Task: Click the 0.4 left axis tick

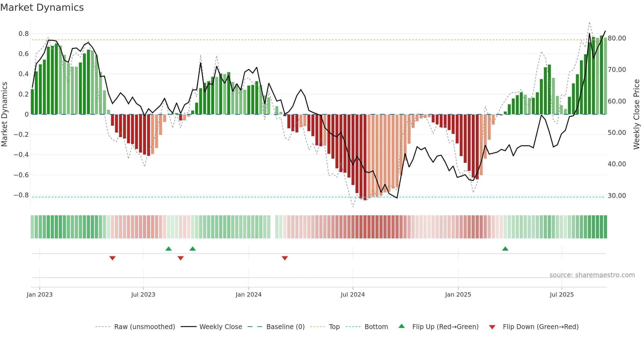Action: coord(24,74)
